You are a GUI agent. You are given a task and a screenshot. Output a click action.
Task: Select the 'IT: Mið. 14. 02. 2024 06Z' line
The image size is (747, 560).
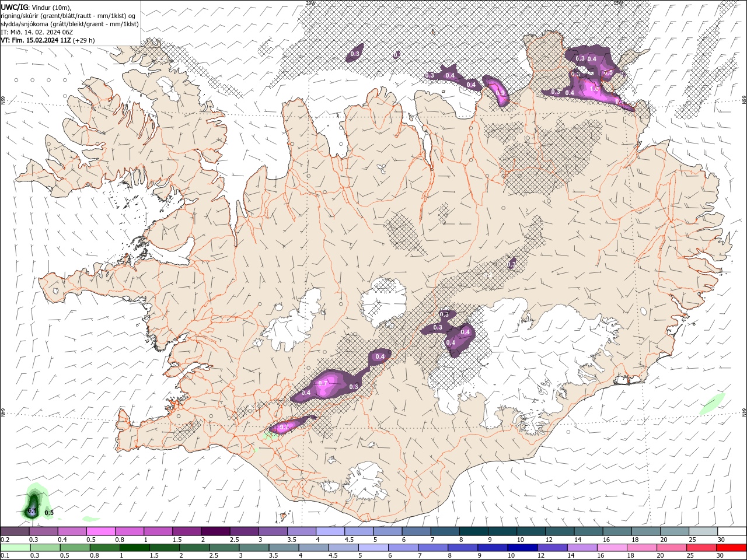click(x=38, y=32)
